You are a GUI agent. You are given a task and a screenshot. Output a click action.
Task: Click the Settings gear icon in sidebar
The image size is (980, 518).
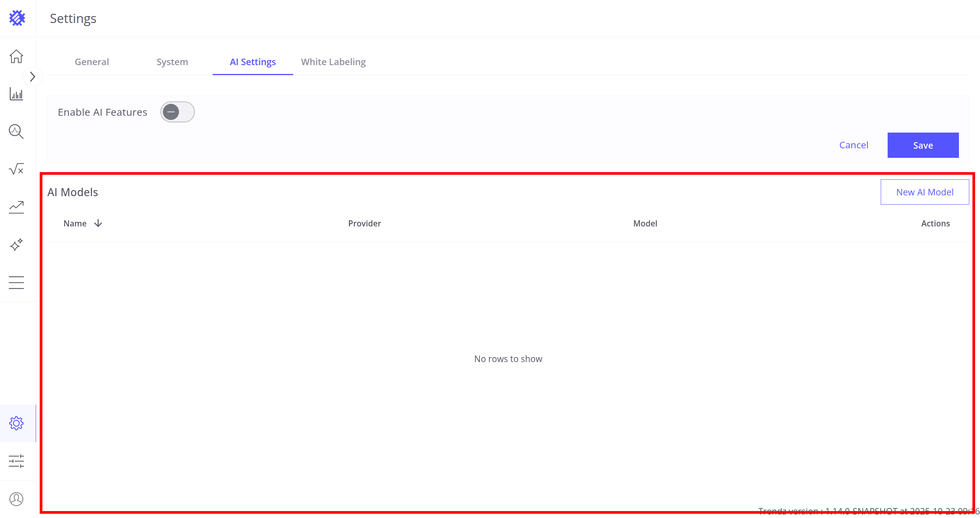[x=16, y=423]
